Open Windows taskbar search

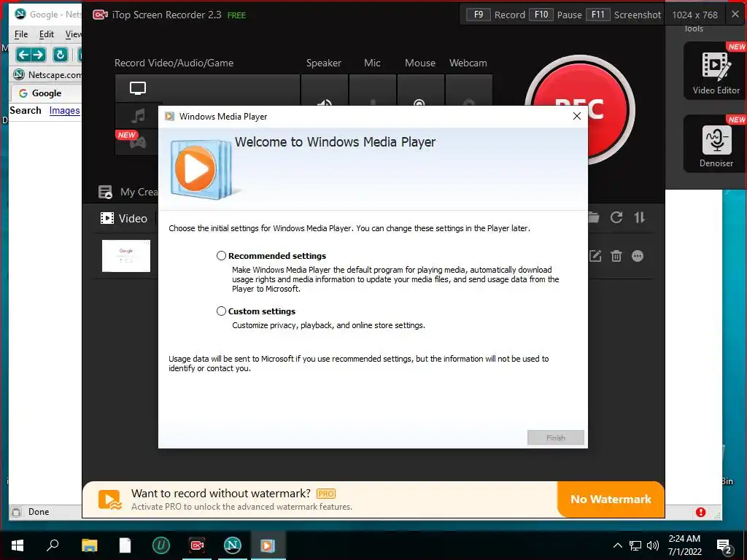[x=53, y=545]
